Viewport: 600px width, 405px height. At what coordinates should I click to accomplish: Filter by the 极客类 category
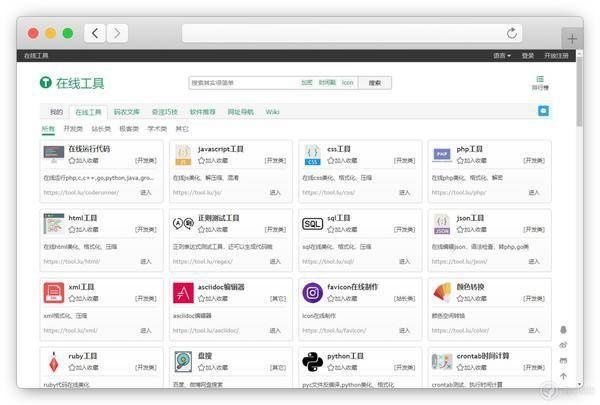[x=129, y=129]
